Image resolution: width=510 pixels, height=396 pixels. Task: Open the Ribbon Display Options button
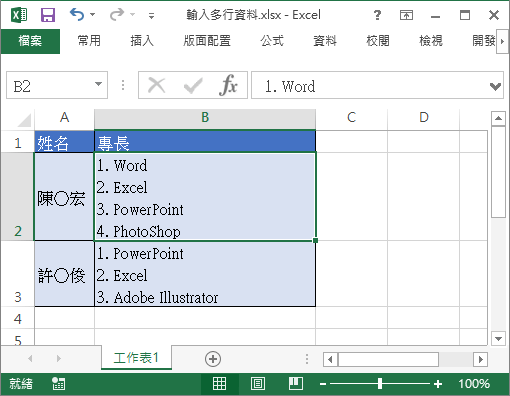click(x=406, y=15)
